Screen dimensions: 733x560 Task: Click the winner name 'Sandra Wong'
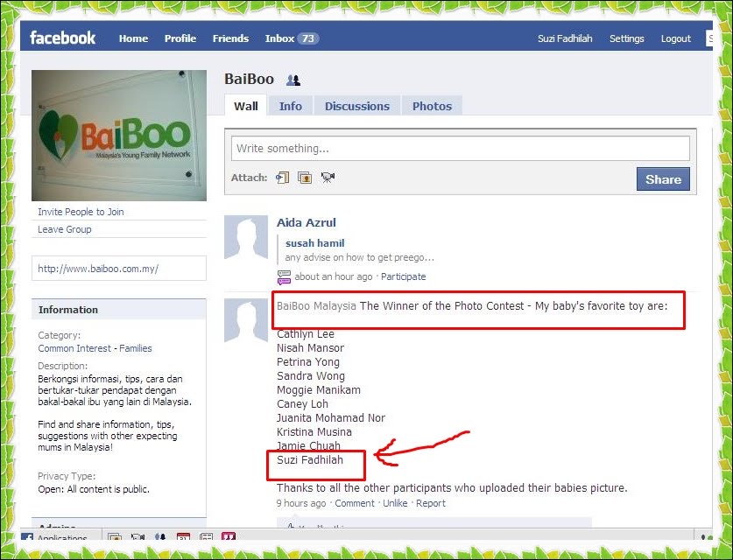coord(311,376)
